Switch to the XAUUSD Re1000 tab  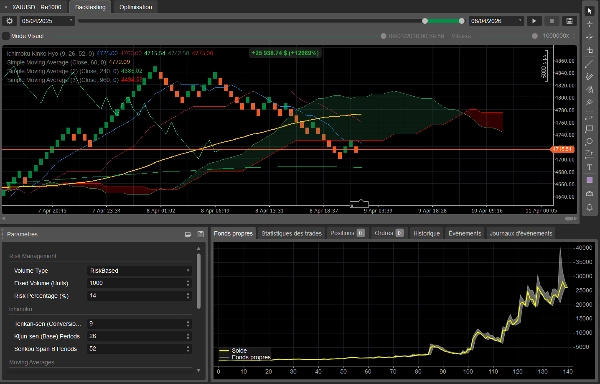[37, 7]
